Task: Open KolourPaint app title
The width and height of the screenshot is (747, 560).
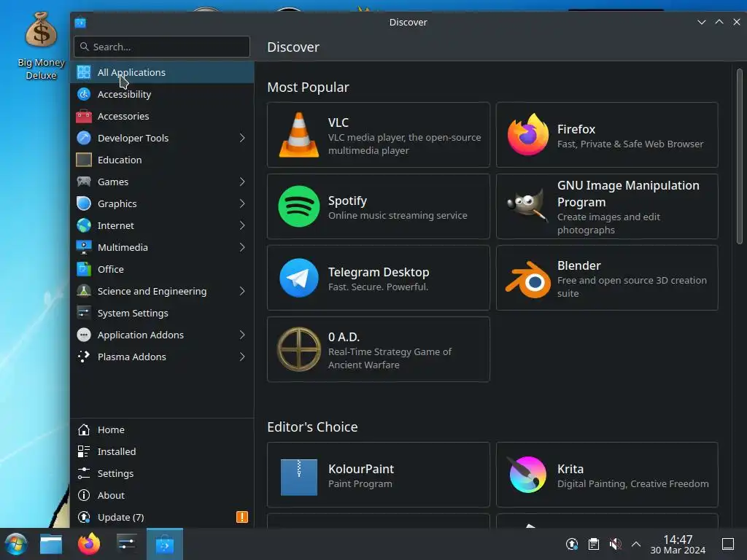Action: 361,469
